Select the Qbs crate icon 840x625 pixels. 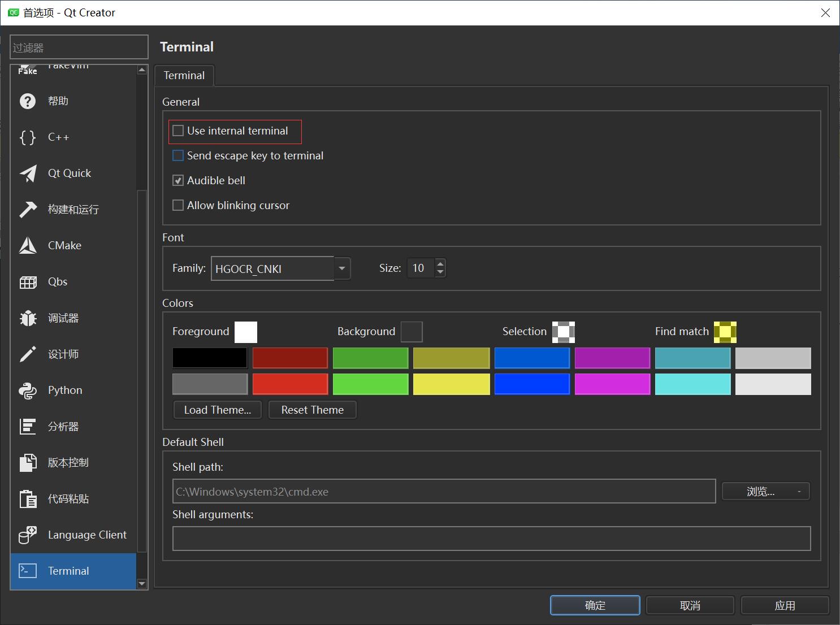tap(28, 282)
